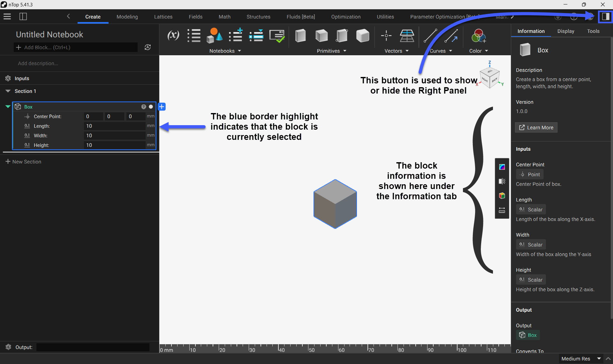The image size is (613, 364).
Task: Toggle the Right Panel visibility button
Action: point(605,17)
